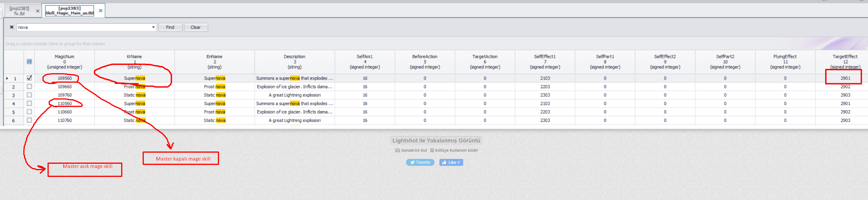Sort by the MagicNum column header
868x200 pixels.
64,62
